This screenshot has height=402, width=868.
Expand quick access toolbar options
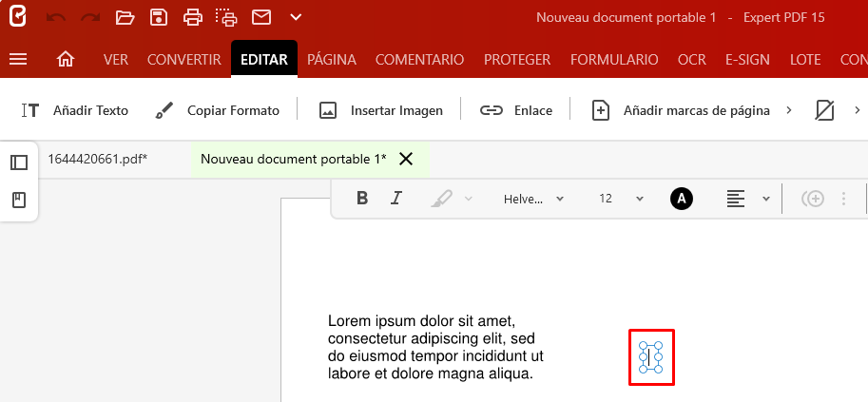297,18
